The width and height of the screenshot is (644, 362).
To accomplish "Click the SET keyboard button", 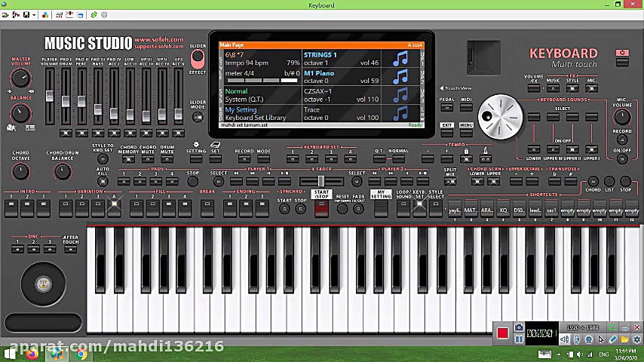I will [215, 158].
